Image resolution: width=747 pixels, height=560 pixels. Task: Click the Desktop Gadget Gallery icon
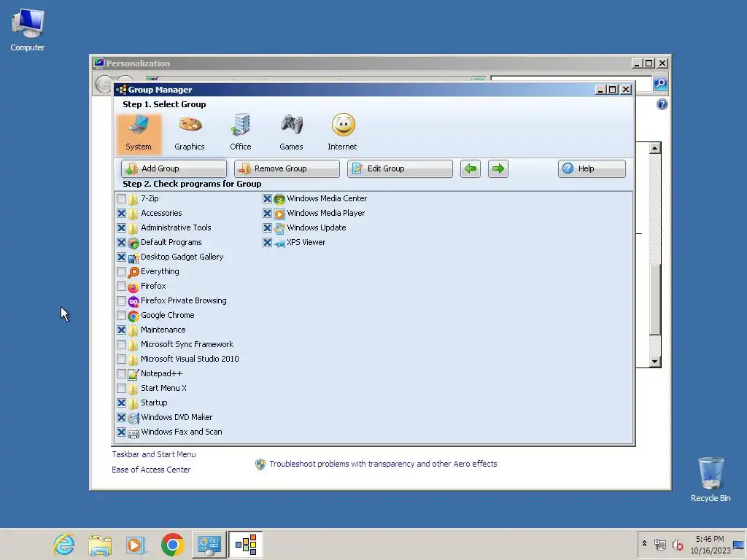(x=133, y=257)
